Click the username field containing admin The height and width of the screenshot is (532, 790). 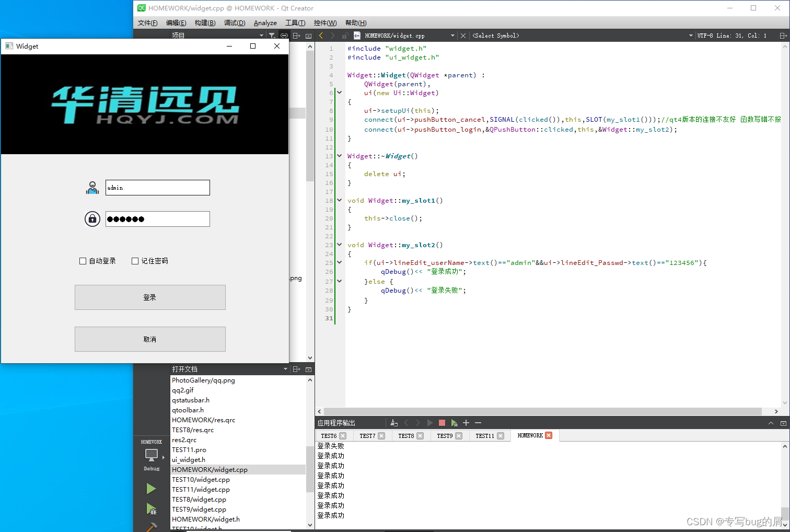coord(158,188)
